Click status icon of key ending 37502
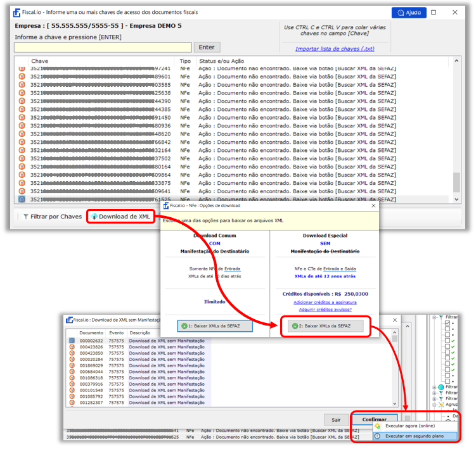The width and height of the screenshot is (476, 449). [x=22, y=158]
